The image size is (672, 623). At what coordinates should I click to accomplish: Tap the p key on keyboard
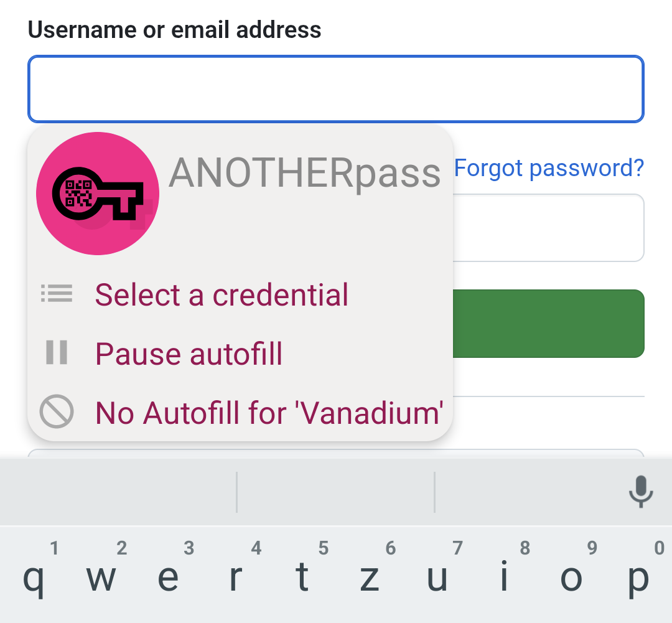pyautogui.click(x=638, y=577)
